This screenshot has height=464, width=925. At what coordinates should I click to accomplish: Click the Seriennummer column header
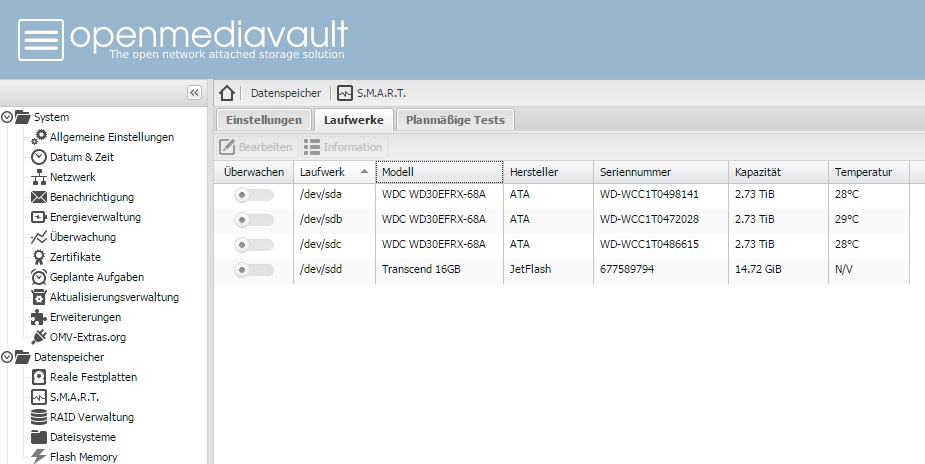pyautogui.click(x=661, y=172)
